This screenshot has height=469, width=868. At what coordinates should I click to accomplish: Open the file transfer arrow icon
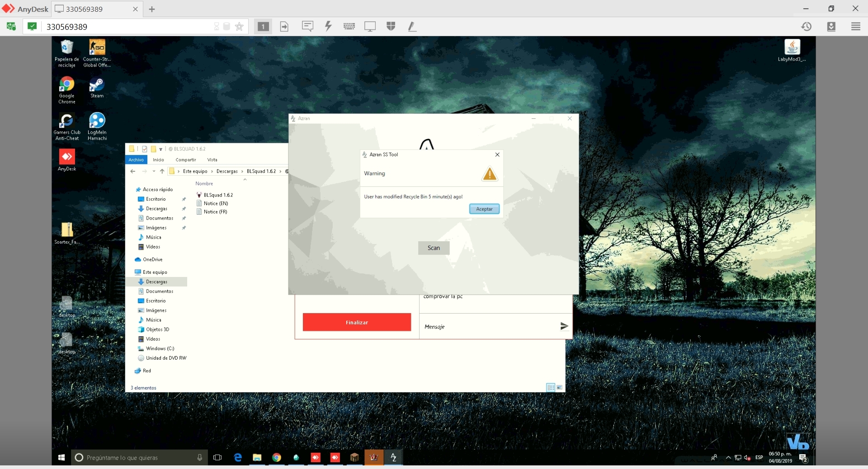pyautogui.click(x=284, y=27)
